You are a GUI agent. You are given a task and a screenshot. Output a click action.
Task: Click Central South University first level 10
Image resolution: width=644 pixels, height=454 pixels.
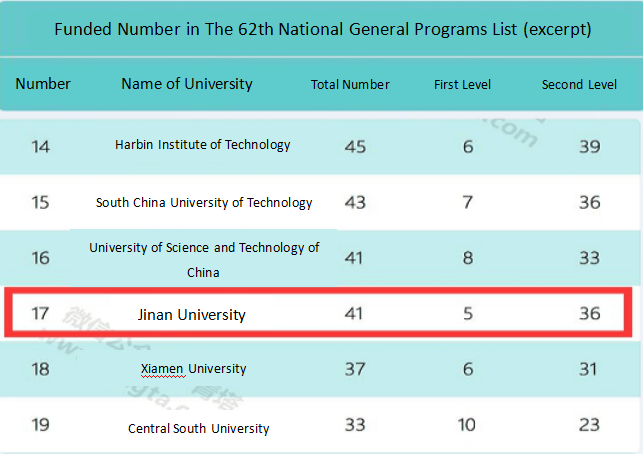tap(467, 425)
